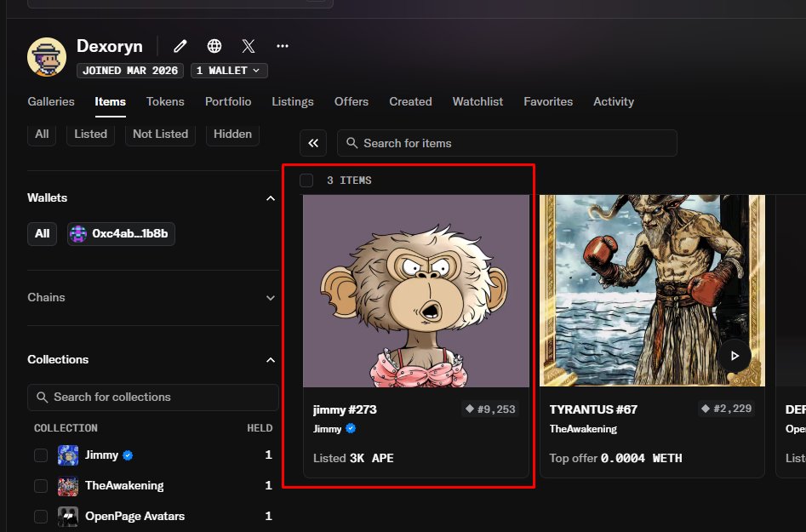806x532 pixels.
Task: Click the OpenPage Avatars collection thumbnail icon
Action: [x=68, y=516]
